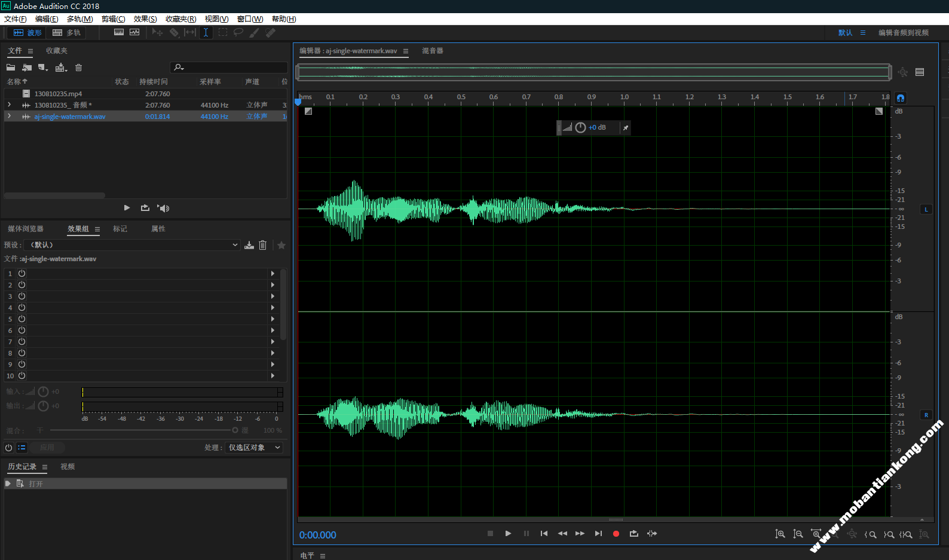
Task: Open list view icon right of overview
Action: 920,72
